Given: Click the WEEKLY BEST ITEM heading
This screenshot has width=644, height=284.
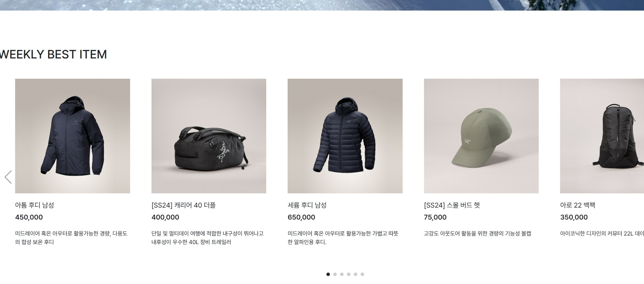Looking at the screenshot, I should 53,54.
